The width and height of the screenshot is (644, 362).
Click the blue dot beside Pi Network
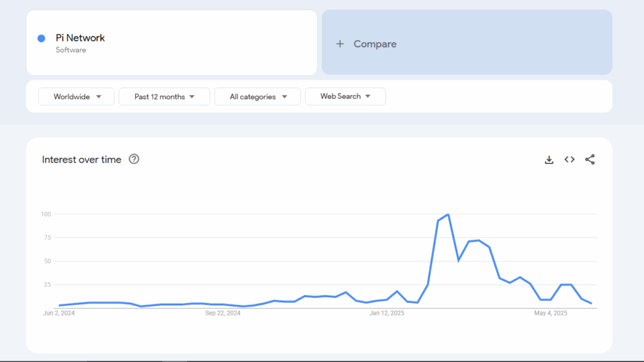(x=41, y=38)
